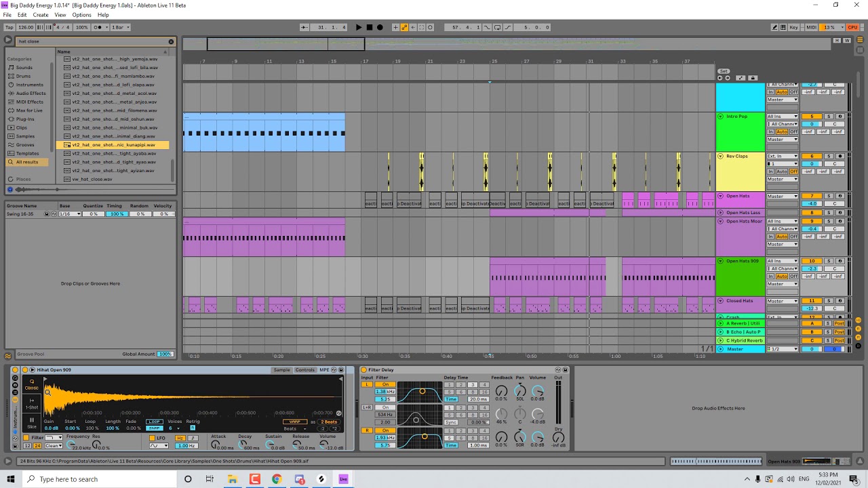
Task: Toggle Open Hats 909 track activator 10
Action: 812,261
